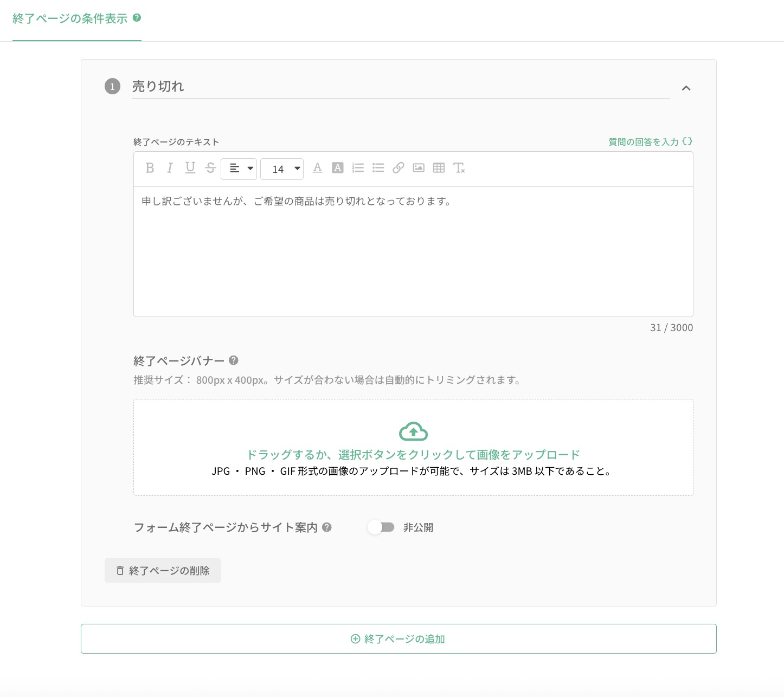Click into the end page text editor area
Screen dimensions: 784x697
(x=413, y=251)
